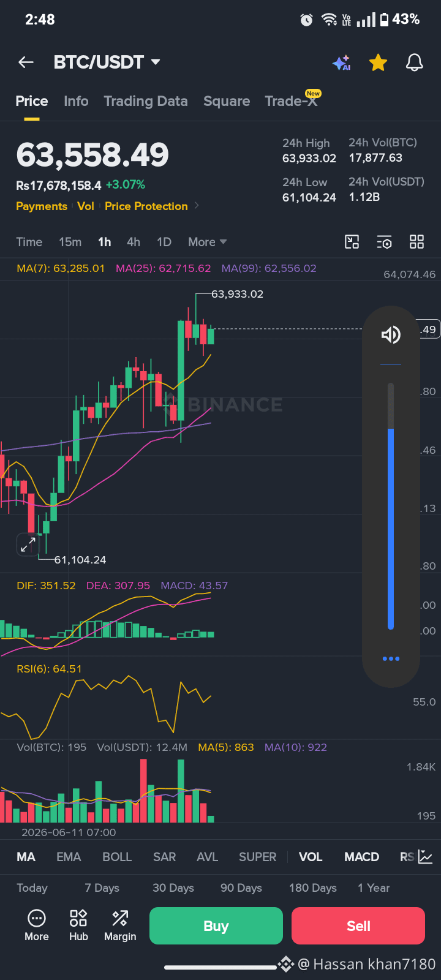Expand the Price Protection chevron
Image resolution: width=441 pixels, height=980 pixels.
[x=197, y=206]
